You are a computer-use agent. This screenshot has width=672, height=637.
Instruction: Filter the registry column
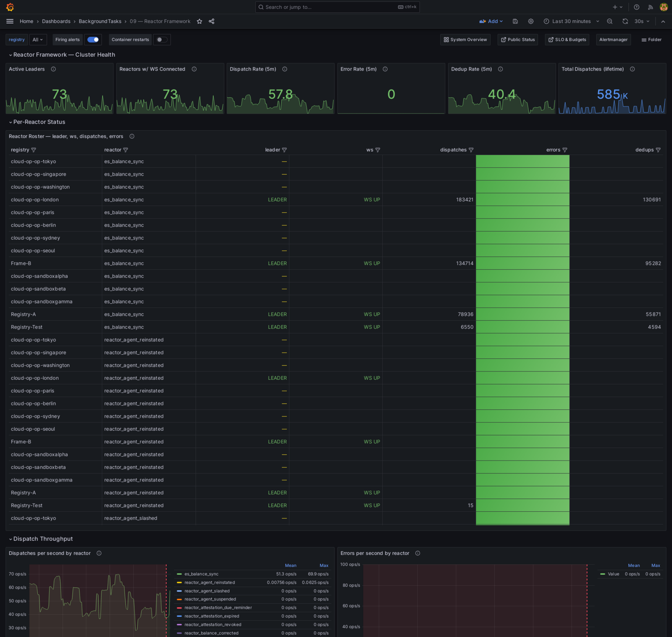tap(34, 150)
